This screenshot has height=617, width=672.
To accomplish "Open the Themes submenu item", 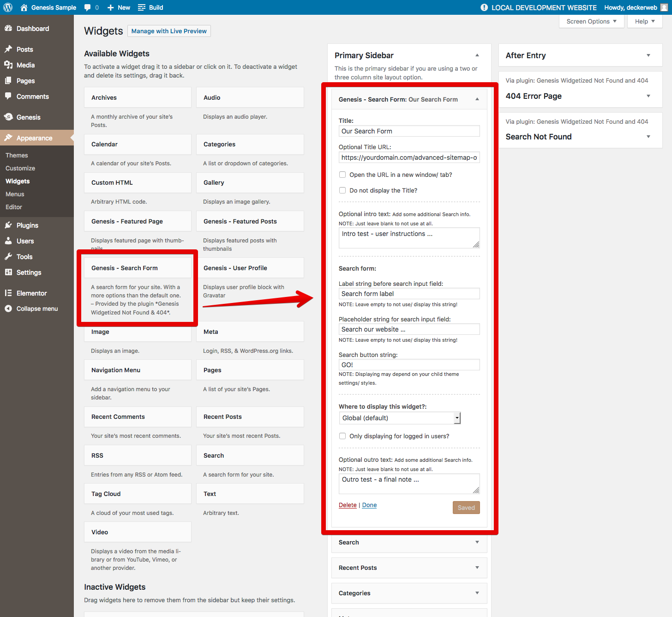I will [x=17, y=155].
